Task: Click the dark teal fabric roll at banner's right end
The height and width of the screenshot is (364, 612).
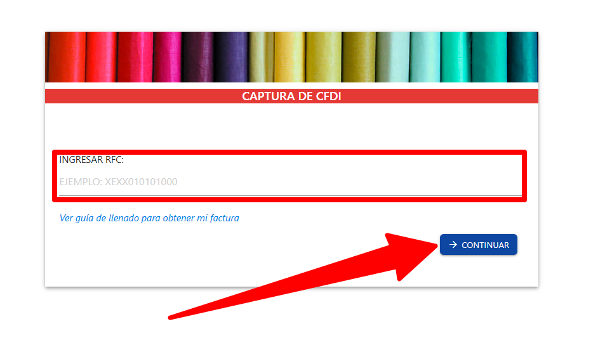Action: [x=522, y=57]
